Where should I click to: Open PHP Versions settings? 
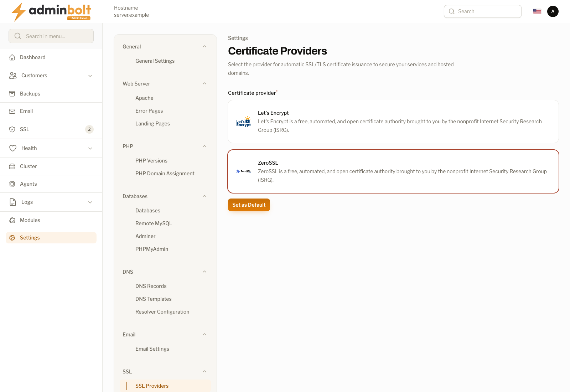point(151,161)
